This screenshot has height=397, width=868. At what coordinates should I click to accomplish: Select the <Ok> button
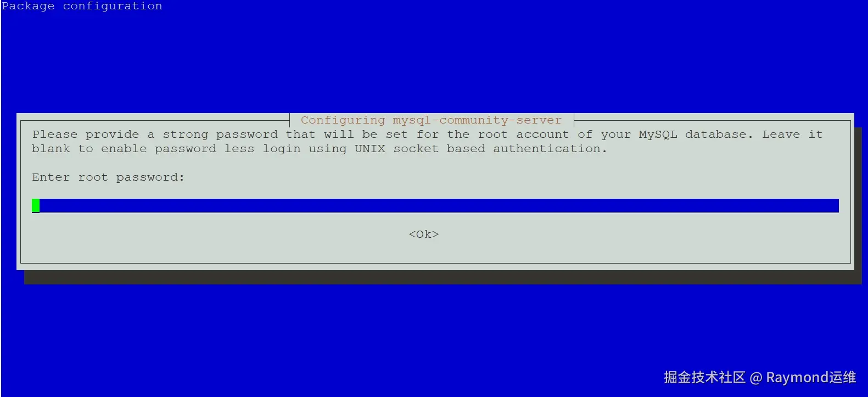click(x=424, y=234)
